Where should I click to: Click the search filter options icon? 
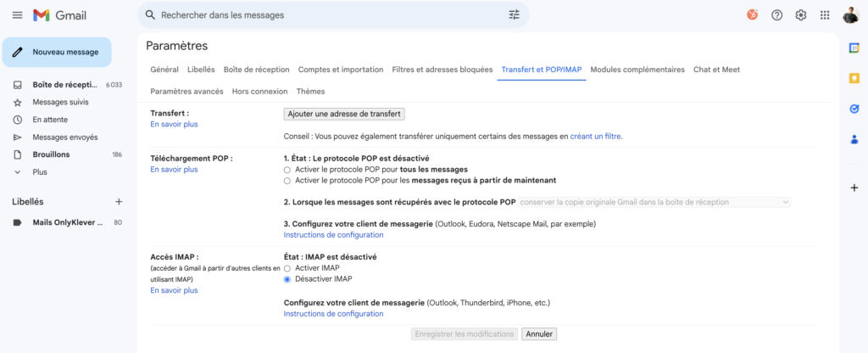point(514,15)
